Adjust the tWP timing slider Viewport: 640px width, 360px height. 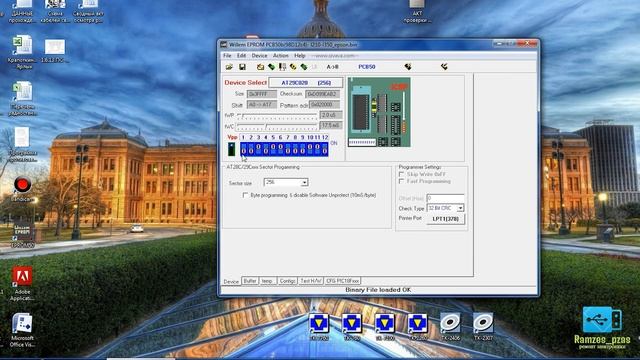point(277,116)
